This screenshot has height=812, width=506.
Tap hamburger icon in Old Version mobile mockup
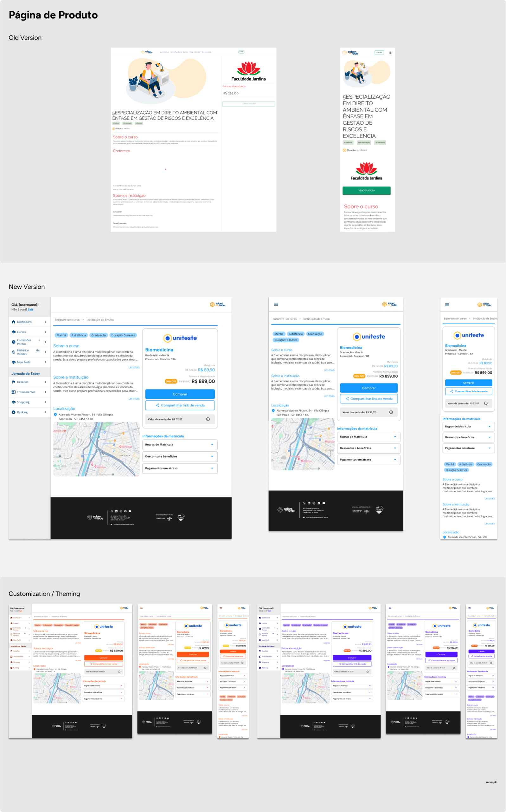pos(390,53)
